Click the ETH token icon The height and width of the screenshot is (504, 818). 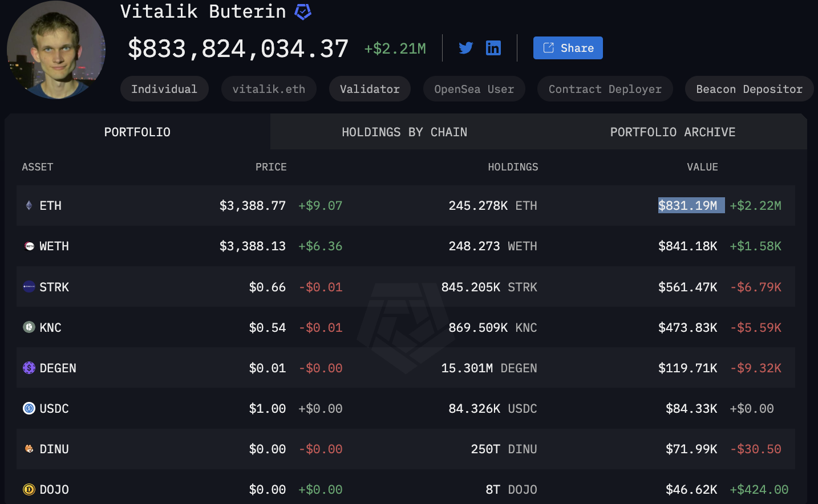pyautogui.click(x=29, y=205)
